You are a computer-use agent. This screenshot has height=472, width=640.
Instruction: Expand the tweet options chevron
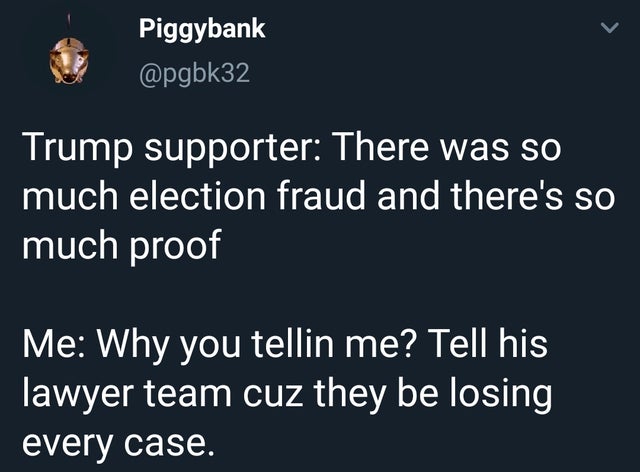click(x=609, y=28)
